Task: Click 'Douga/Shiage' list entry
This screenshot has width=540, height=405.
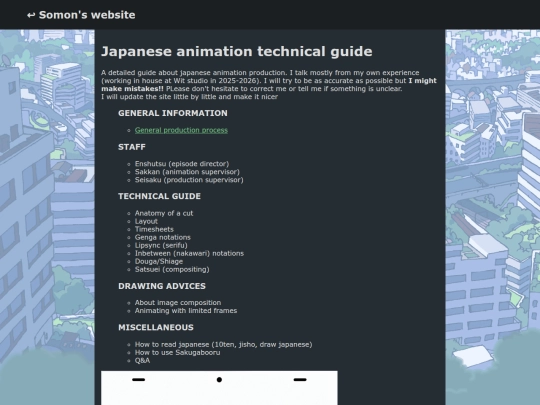Action: point(159,261)
